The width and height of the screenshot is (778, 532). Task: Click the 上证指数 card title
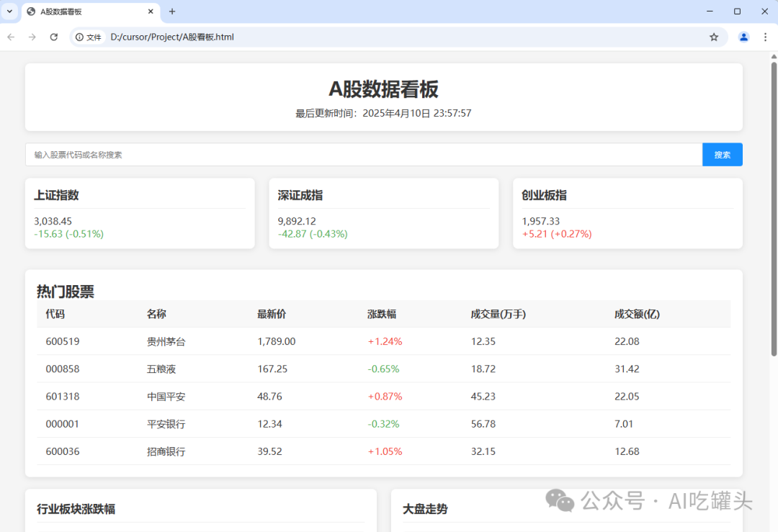57,195
